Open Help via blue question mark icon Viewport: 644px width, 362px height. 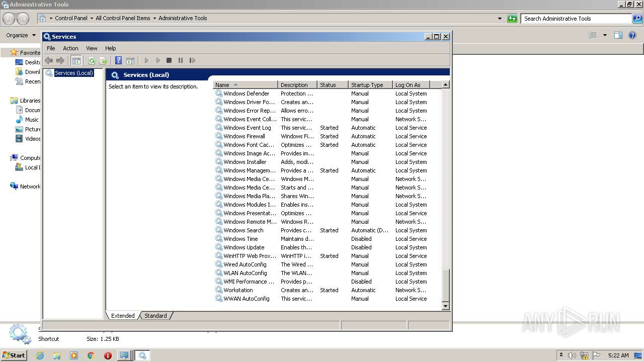[x=119, y=60]
